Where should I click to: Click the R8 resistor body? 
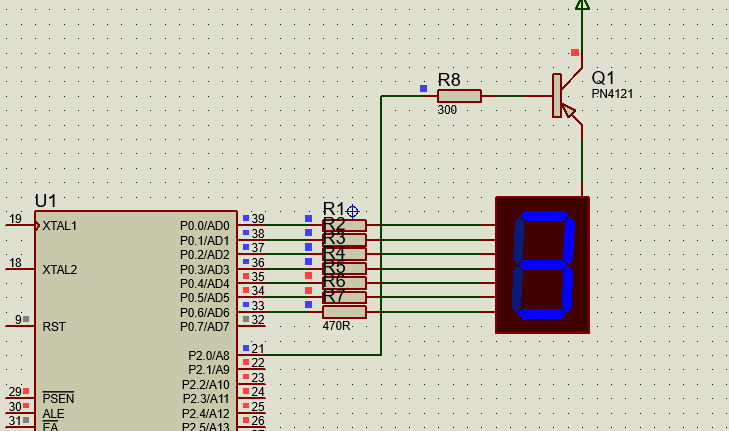[459, 96]
